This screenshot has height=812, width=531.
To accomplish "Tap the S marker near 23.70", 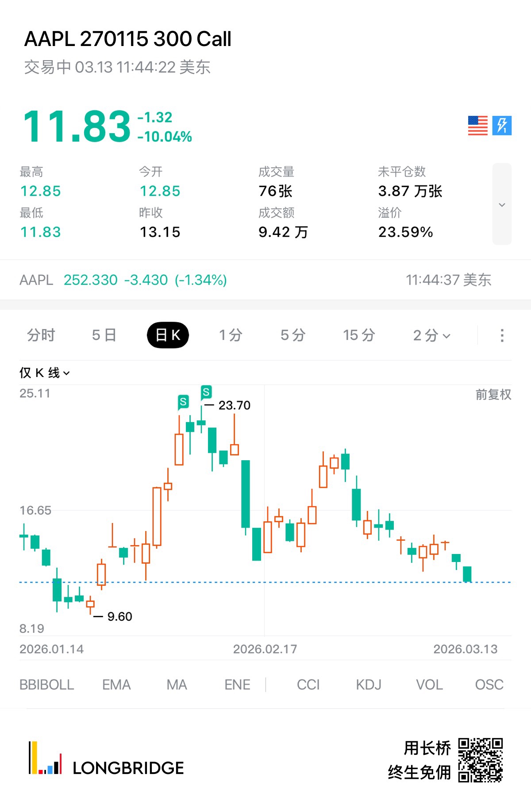I will coord(206,392).
